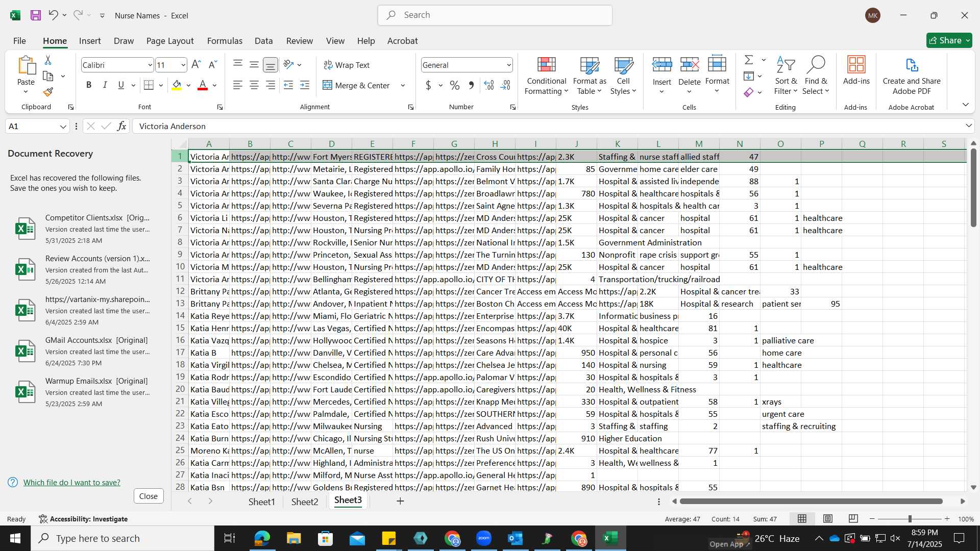Click the AutoSum sigma icon
The width and height of the screenshot is (980, 551).
[x=749, y=60]
